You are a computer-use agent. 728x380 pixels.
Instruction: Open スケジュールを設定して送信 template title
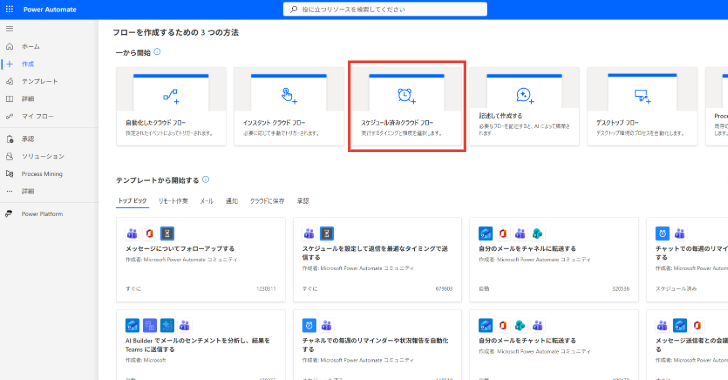[x=375, y=253]
